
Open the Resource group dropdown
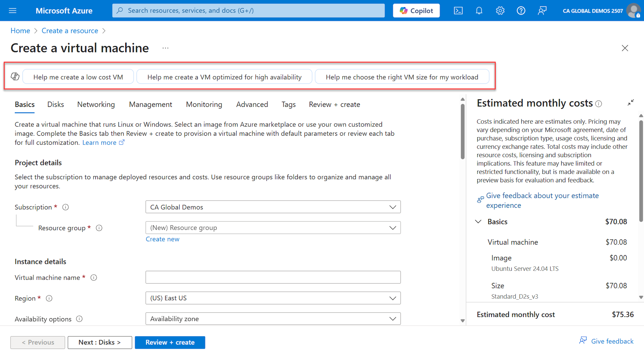(273, 228)
